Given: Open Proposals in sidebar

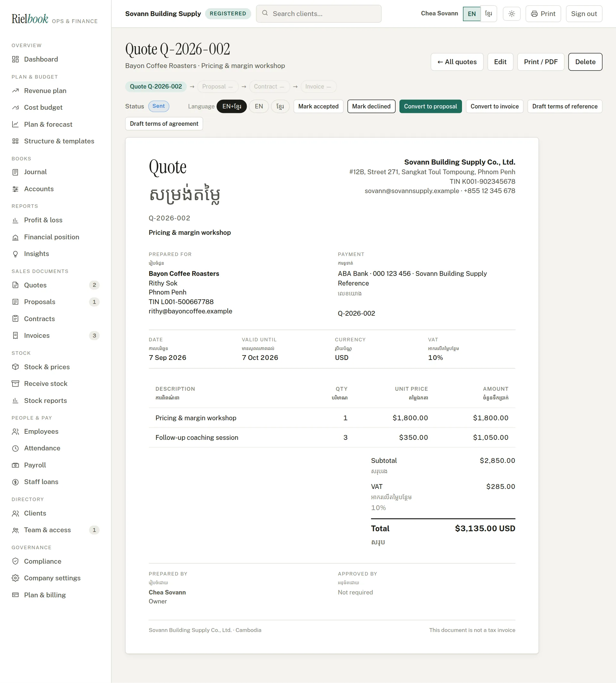Looking at the screenshot, I should (x=56, y=302).
